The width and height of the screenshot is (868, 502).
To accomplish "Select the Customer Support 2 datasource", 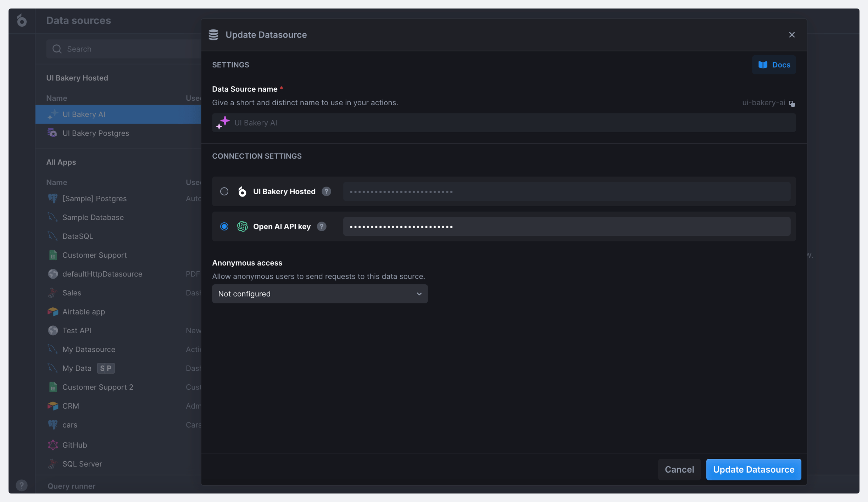I will [98, 387].
